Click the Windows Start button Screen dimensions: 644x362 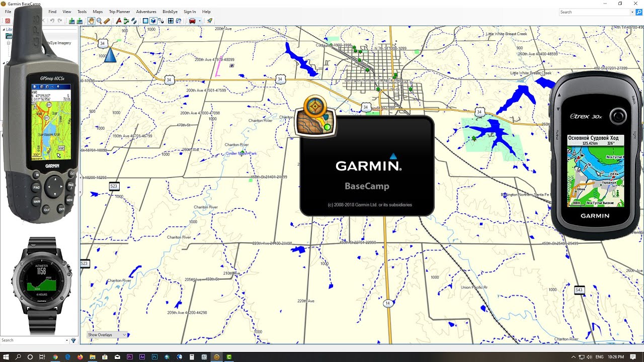pos(6,357)
